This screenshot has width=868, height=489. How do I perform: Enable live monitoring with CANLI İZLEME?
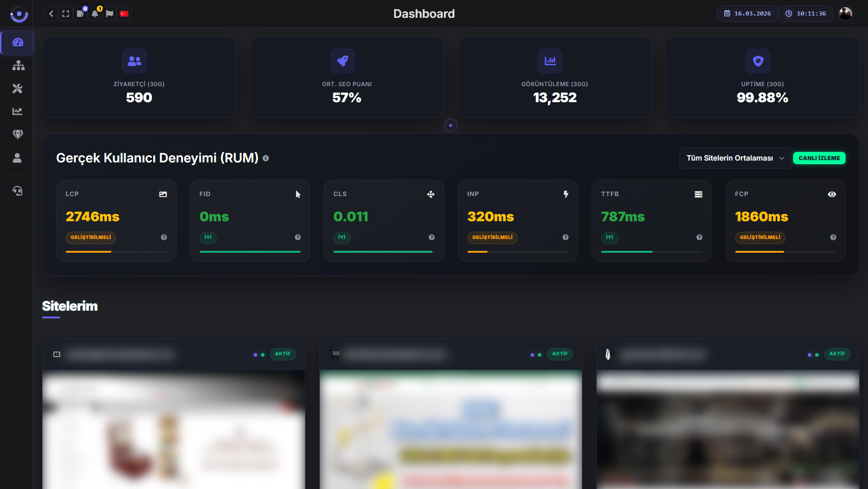pyautogui.click(x=819, y=158)
